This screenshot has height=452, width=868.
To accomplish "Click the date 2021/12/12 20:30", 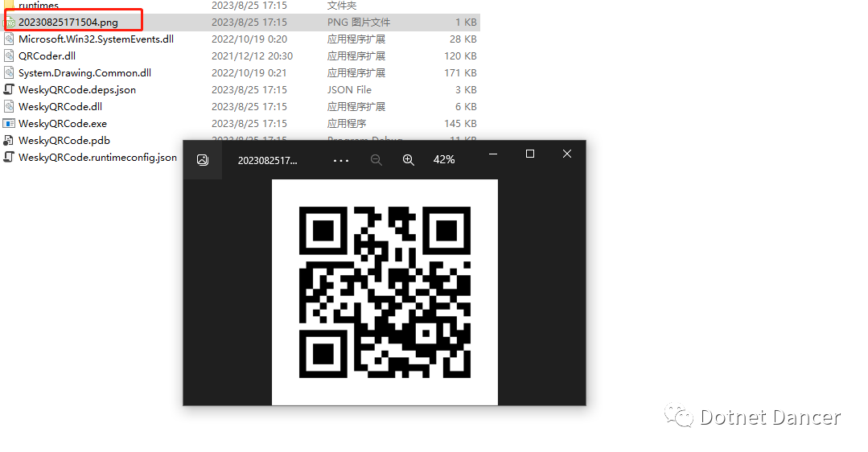I will pos(252,55).
